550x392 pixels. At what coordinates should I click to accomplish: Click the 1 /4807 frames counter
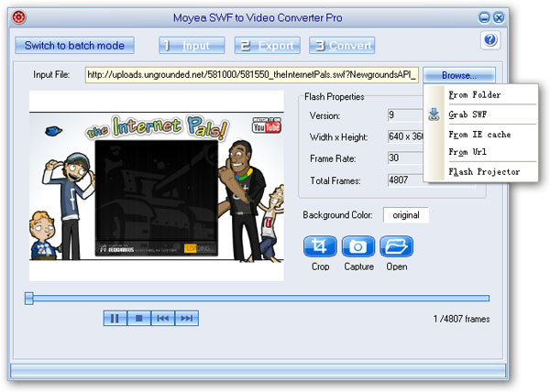point(461,319)
